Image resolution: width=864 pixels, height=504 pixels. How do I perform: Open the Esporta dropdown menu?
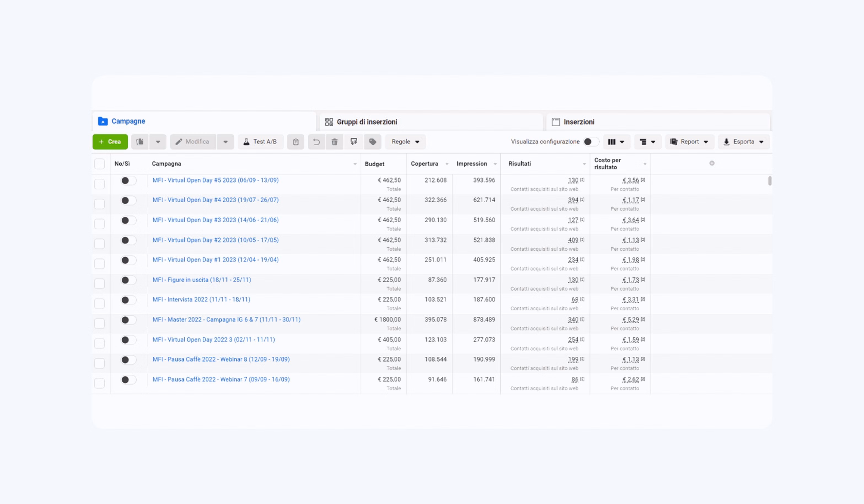coord(744,142)
